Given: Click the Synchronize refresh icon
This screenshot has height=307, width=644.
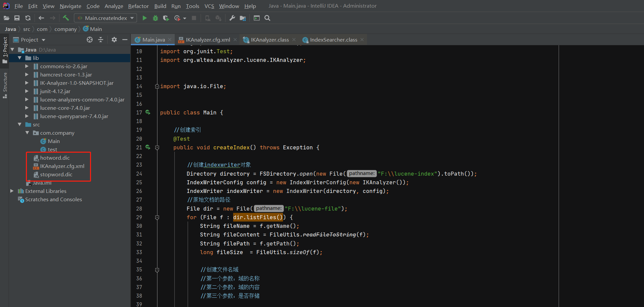Looking at the screenshot, I should (x=28, y=18).
